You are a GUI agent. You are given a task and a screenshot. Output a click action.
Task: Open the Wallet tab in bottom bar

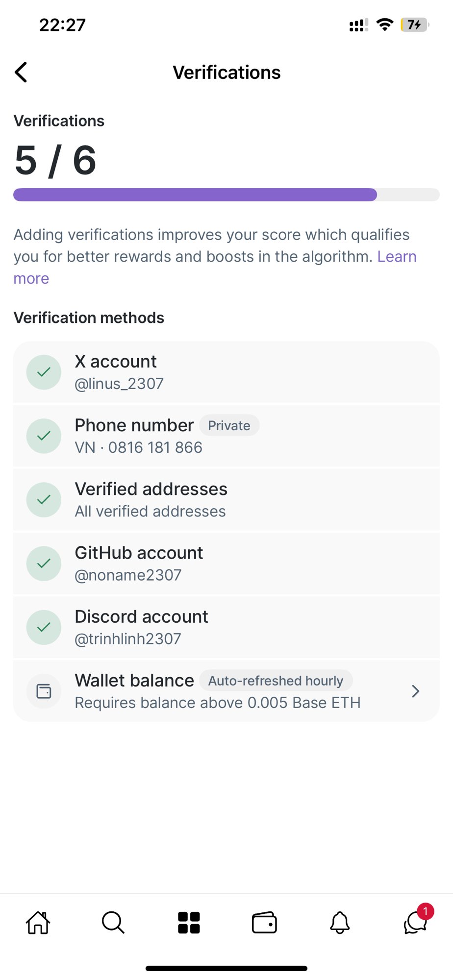pyautogui.click(x=264, y=923)
